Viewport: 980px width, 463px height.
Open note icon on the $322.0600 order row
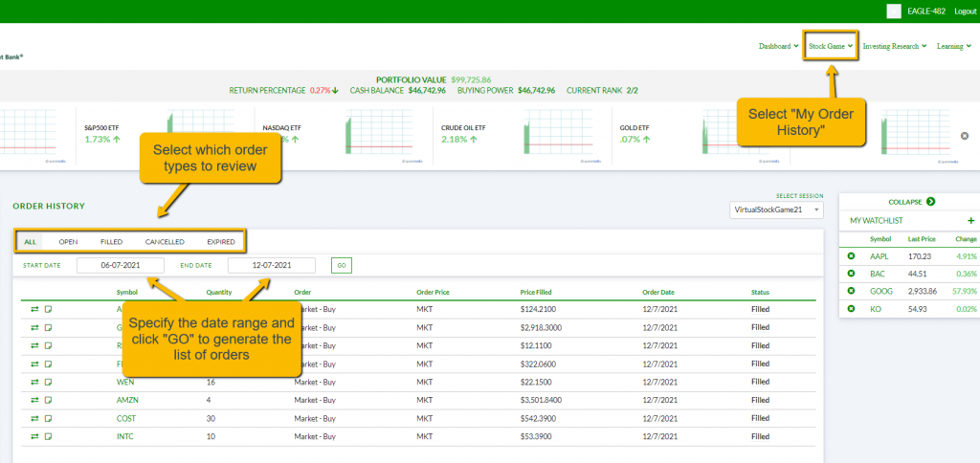(48, 364)
